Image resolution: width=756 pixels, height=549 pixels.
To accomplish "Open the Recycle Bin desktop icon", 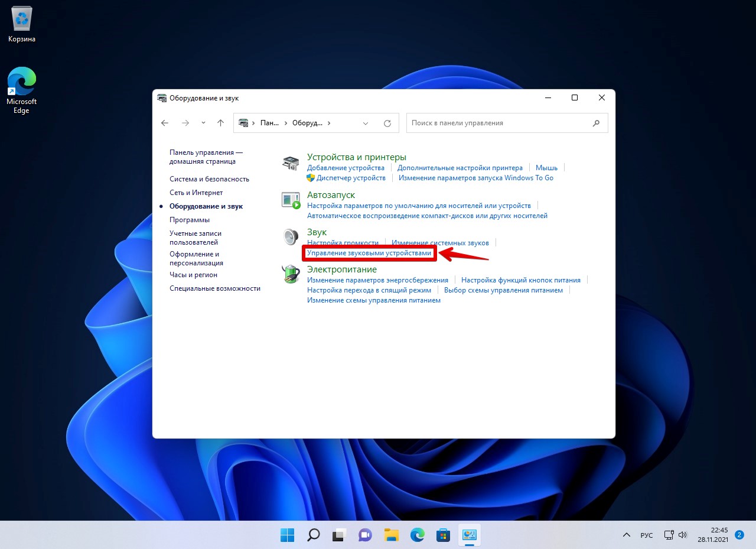I will click(x=22, y=25).
